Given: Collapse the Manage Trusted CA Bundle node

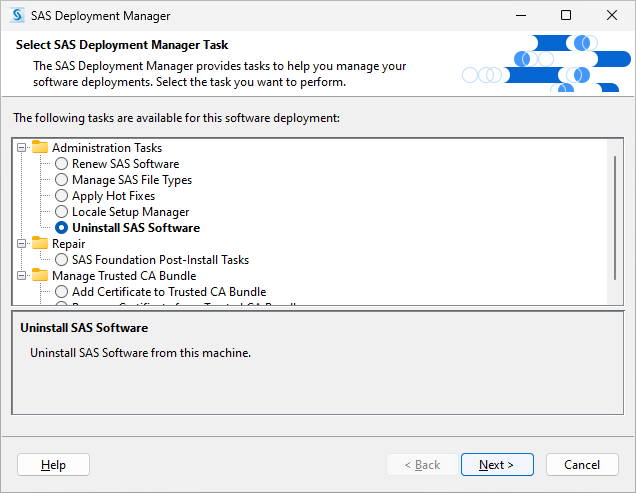Looking at the screenshot, I should (22, 276).
